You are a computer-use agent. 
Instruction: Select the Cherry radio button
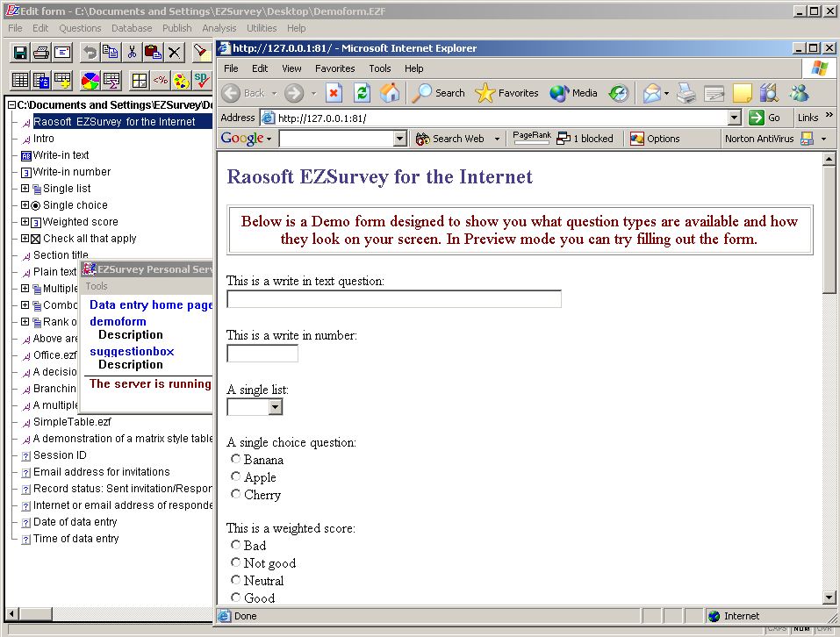pyautogui.click(x=236, y=493)
